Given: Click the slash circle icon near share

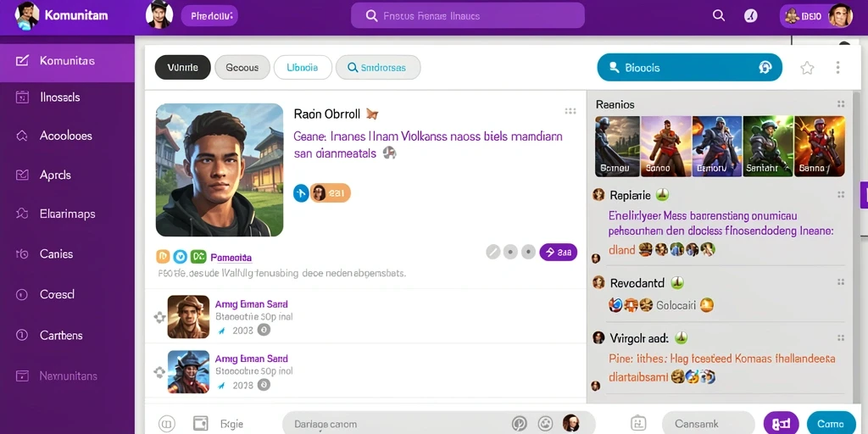Looking at the screenshot, I should 493,253.
